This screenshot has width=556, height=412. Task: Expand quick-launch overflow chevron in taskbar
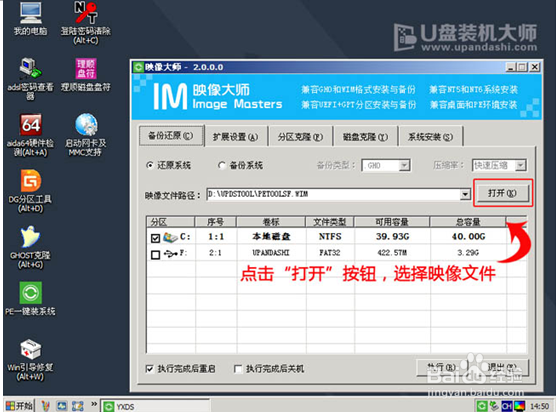(x=94, y=404)
